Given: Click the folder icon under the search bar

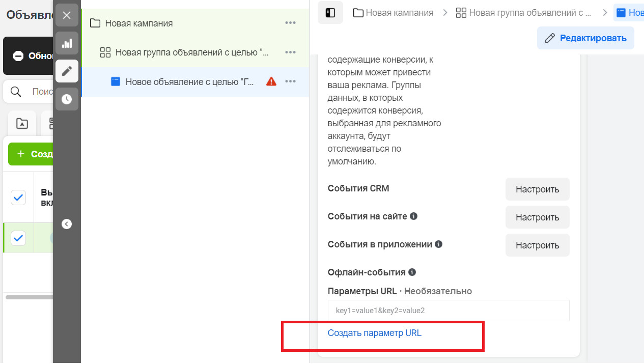Looking at the screenshot, I should point(22,123).
